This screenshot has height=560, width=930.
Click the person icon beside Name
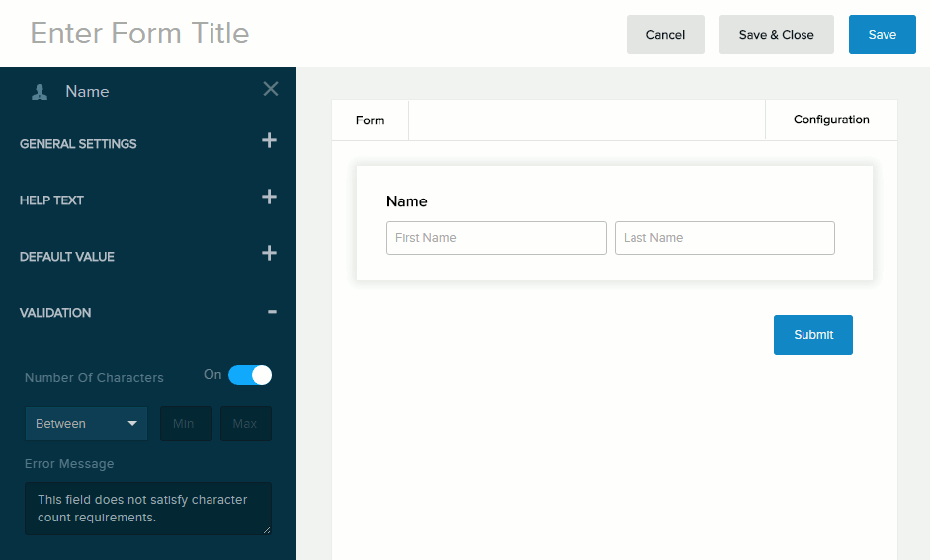[40, 92]
